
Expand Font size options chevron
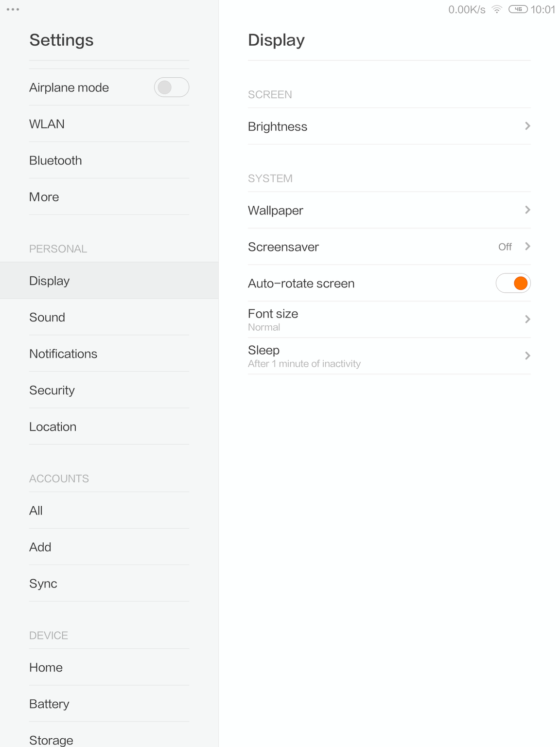527,320
